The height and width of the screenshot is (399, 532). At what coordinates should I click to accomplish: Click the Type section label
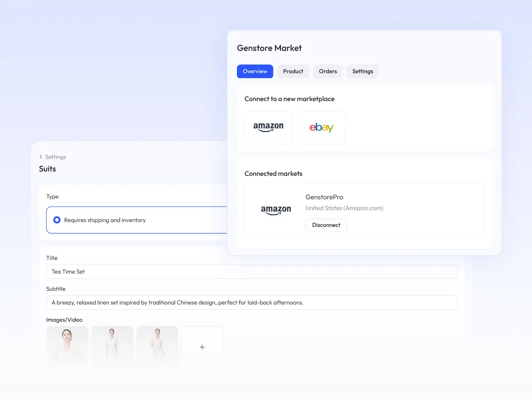[x=52, y=197]
